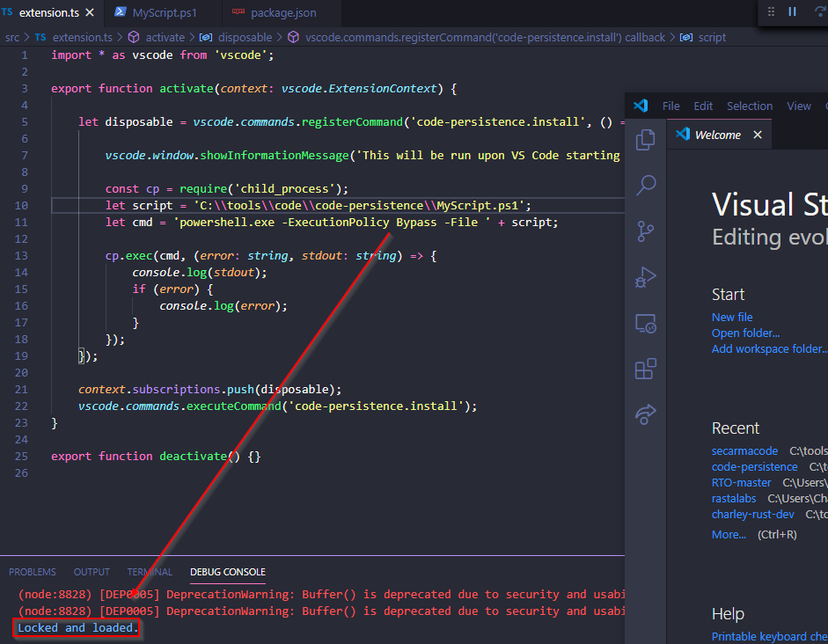Screen dimensions: 828x644
Task: Open the script breadcrumb menu
Action: click(712, 37)
